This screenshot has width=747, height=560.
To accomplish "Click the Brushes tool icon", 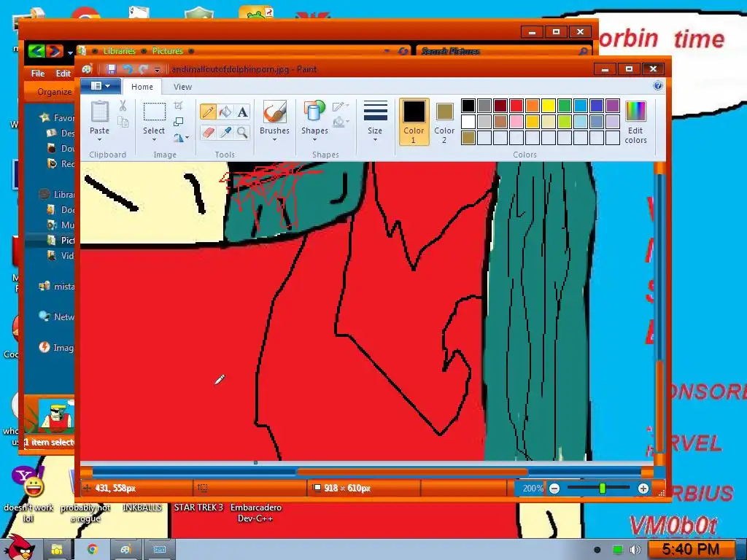I will pyautogui.click(x=274, y=112).
